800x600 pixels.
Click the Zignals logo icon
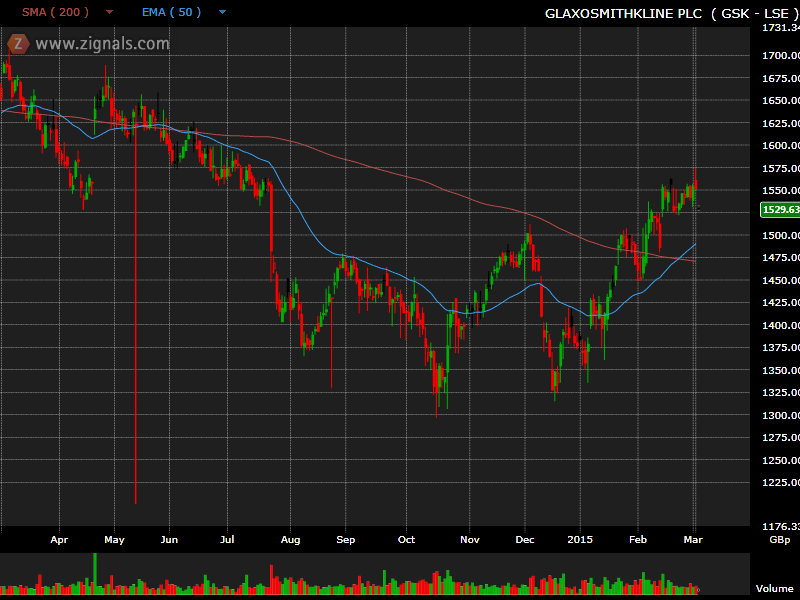click(x=17, y=44)
